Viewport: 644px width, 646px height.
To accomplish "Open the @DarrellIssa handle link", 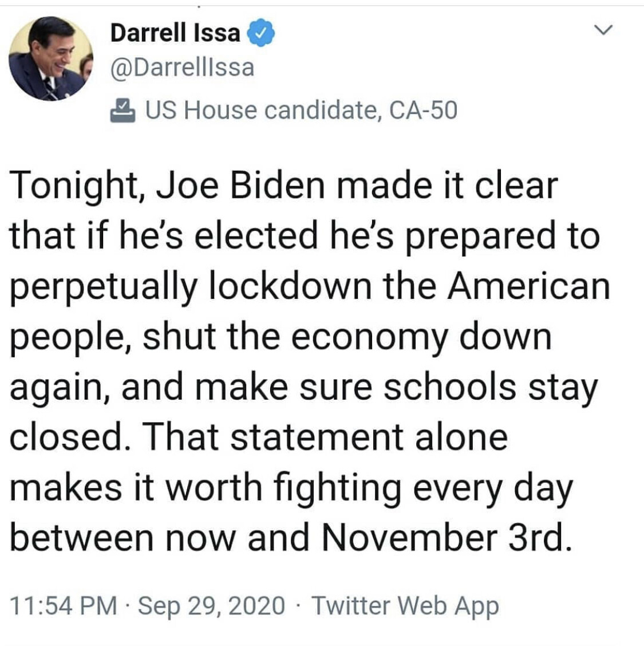I will 181,68.
